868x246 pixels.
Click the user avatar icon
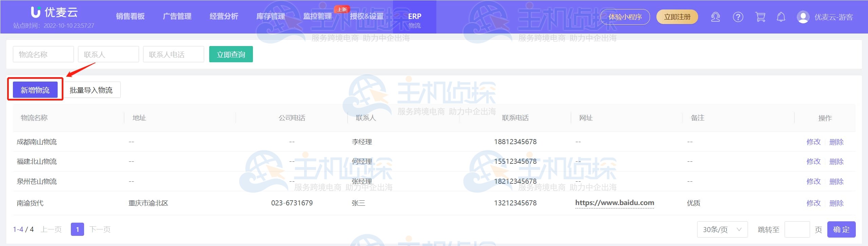(x=803, y=17)
